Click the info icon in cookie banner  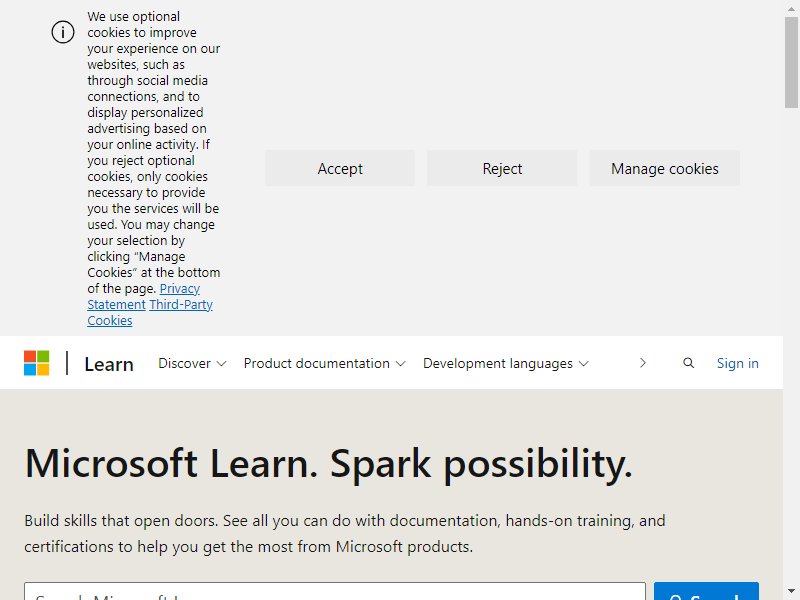coord(63,32)
